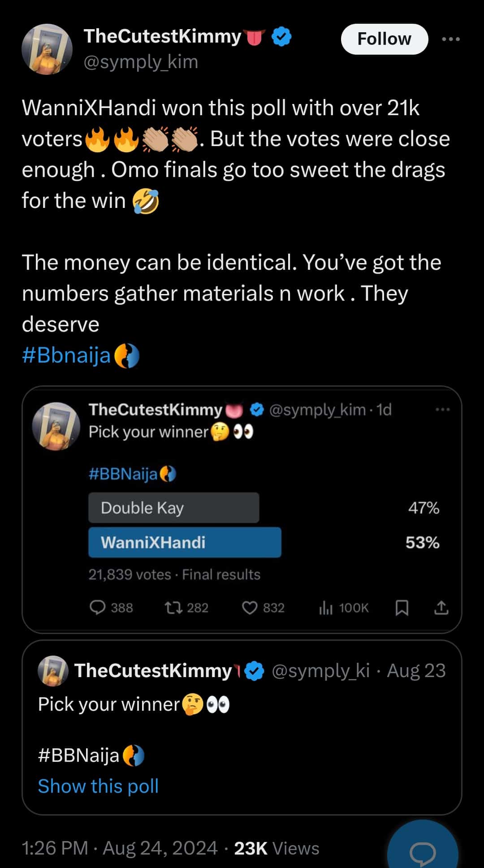Open the three-dot more options menu

click(x=450, y=39)
